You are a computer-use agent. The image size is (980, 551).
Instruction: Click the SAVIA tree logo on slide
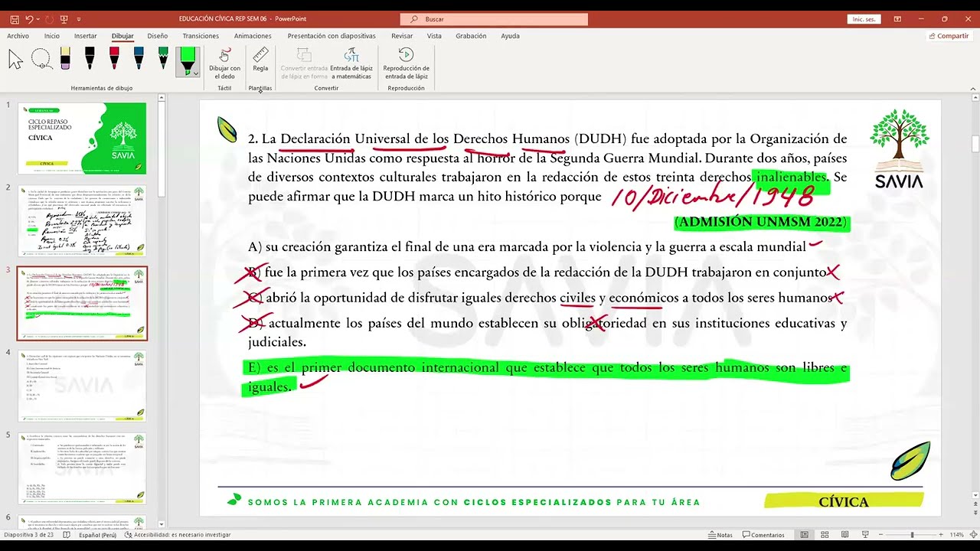tap(899, 148)
